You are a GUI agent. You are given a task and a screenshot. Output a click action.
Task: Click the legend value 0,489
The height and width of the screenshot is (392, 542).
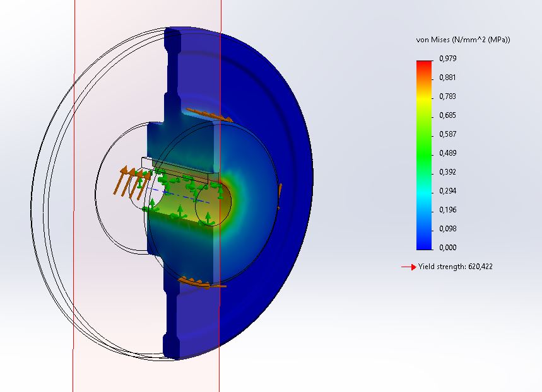tap(447, 153)
